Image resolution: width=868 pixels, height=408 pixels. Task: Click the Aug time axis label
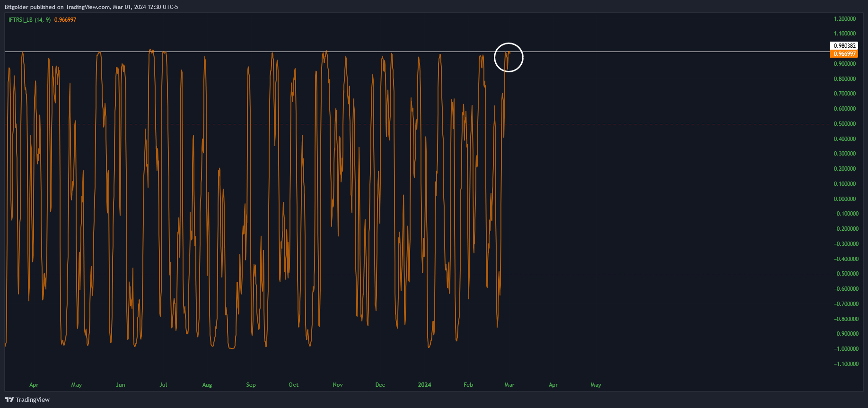click(x=207, y=385)
